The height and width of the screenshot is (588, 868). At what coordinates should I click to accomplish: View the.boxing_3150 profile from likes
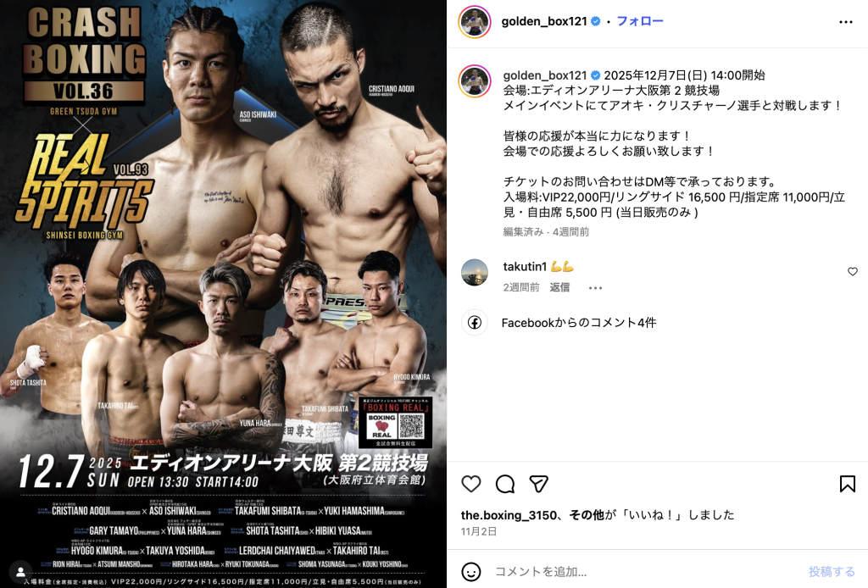point(509,515)
